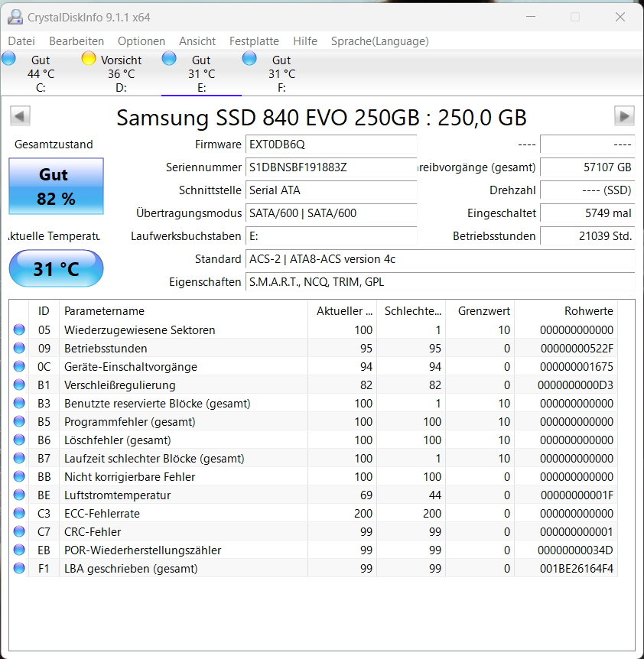Open the Hilfe menu
Viewport: 644px width, 659px height.
(304, 41)
